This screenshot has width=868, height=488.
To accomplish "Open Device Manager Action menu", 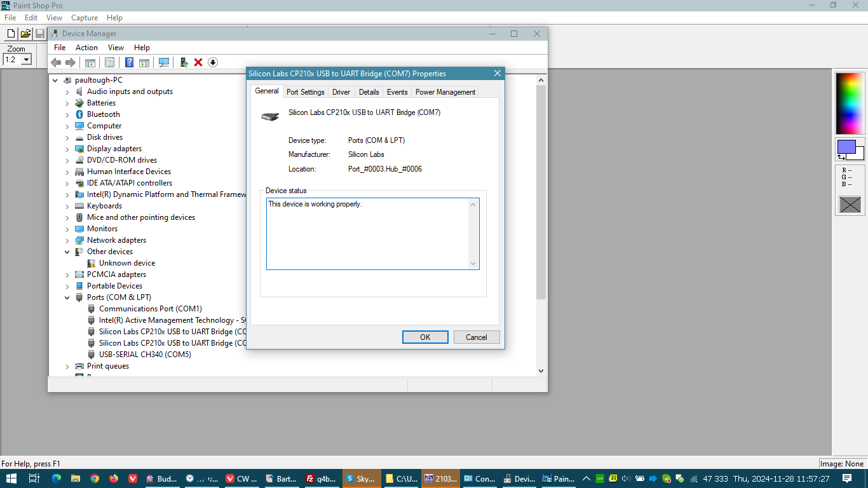I will (86, 48).
